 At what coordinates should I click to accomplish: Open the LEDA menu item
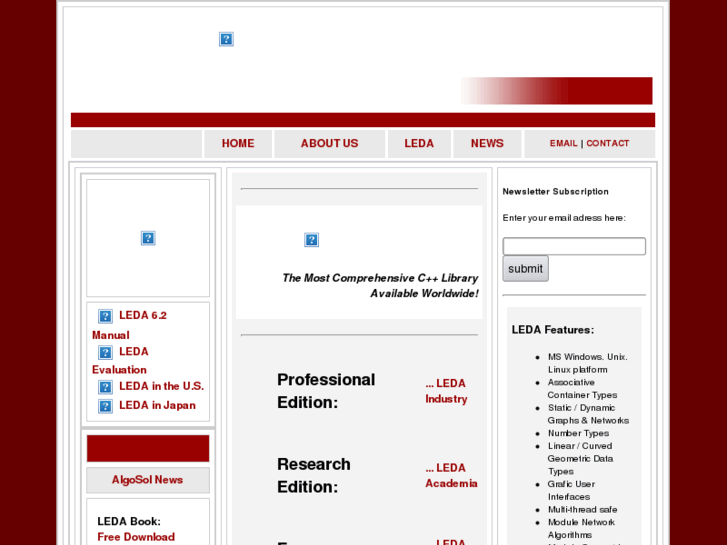pyautogui.click(x=419, y=143)
